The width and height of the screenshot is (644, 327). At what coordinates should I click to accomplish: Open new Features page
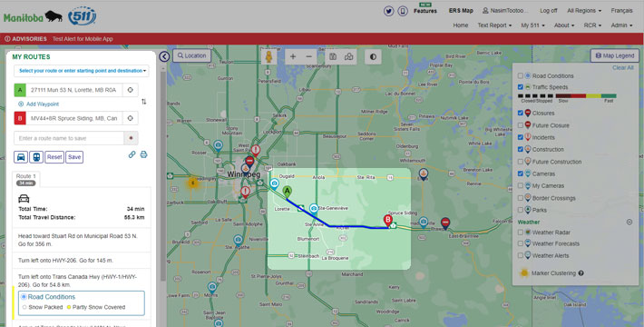(x=425, y=11)
